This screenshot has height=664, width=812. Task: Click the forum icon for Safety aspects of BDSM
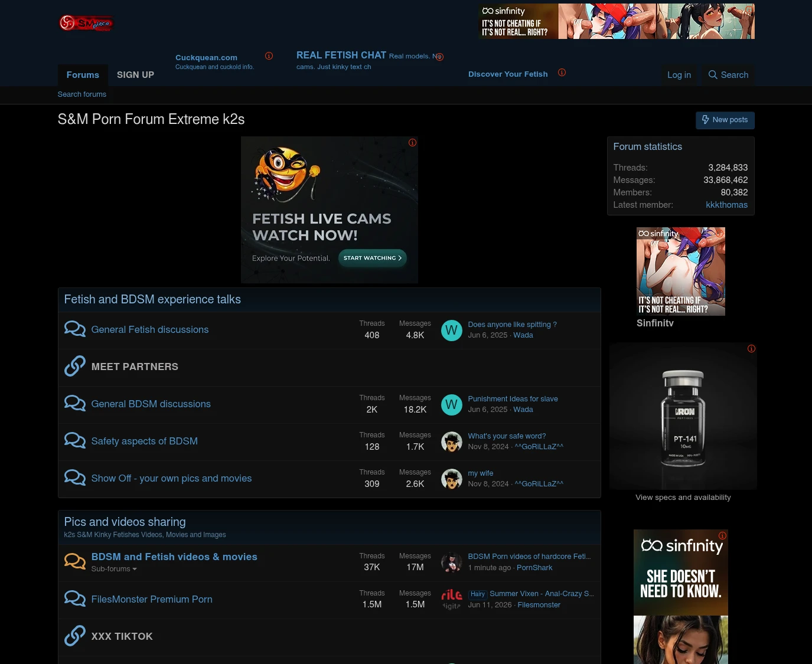pos(75,441)
